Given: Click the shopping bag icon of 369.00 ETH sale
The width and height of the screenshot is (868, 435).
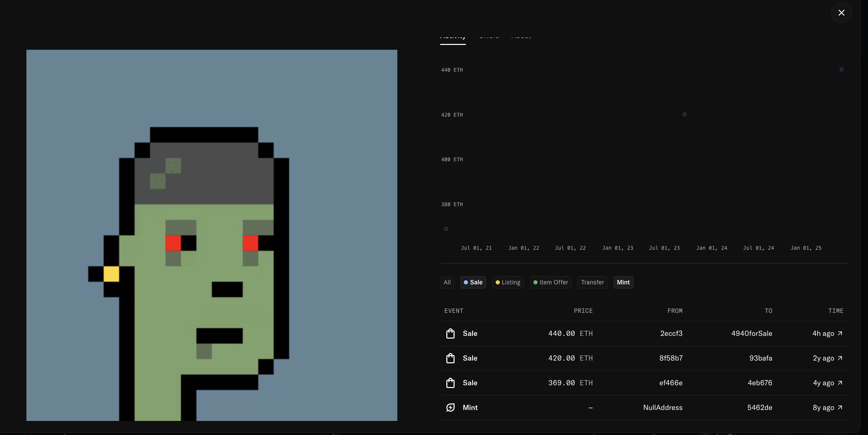Looking at the screenshot, I should tap(450, 383).
